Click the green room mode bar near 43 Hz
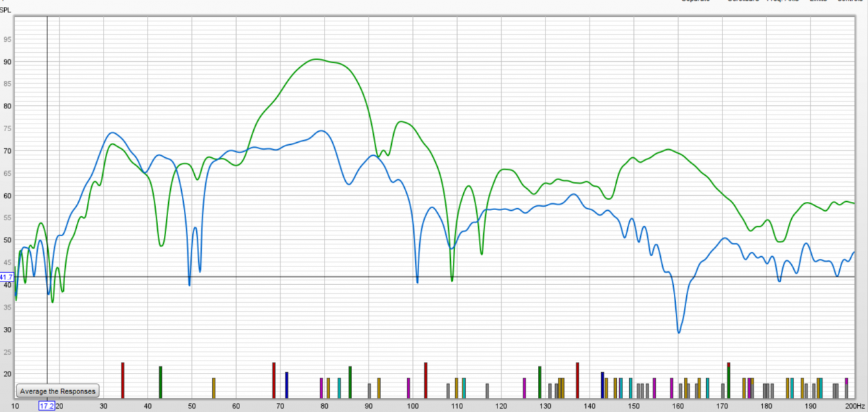This screenshot has height=412, width=868. point(161,382)
